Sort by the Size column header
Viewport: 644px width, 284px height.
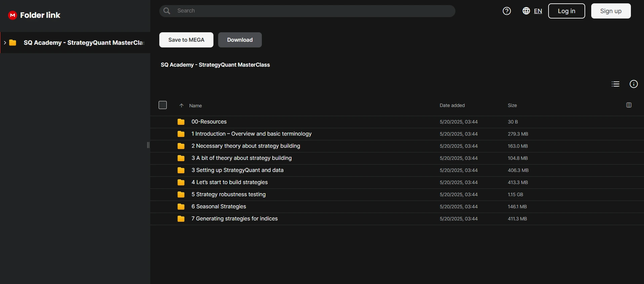512,105
